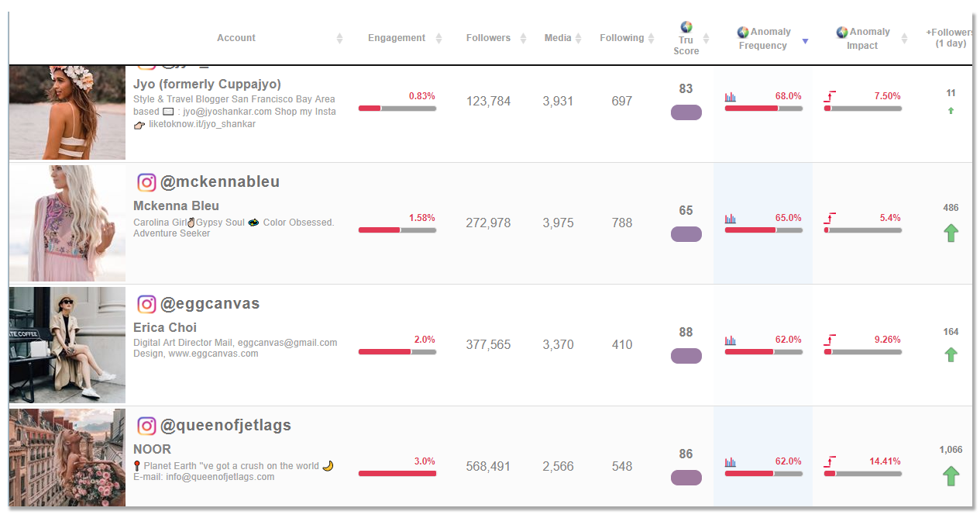The image size is (980, 518).
Task: Click the +Followers (1 day) header
Action: (x=950, y=38)
